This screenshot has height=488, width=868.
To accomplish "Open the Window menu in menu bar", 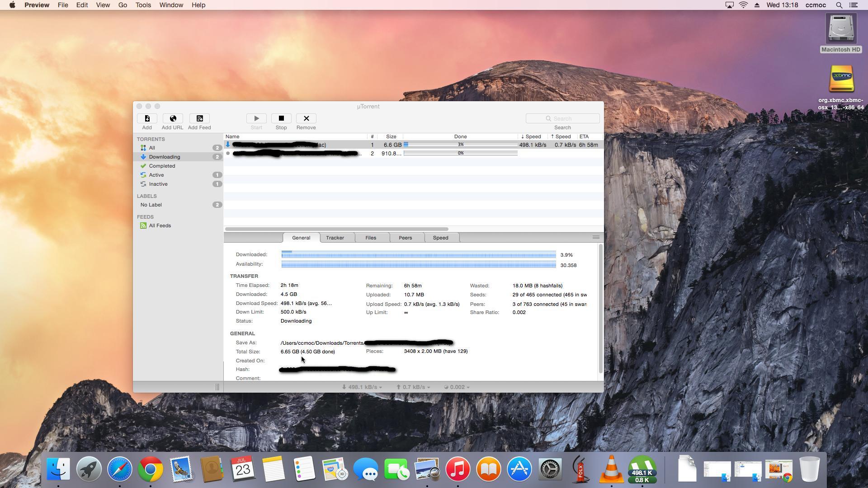I will [171, 5].
